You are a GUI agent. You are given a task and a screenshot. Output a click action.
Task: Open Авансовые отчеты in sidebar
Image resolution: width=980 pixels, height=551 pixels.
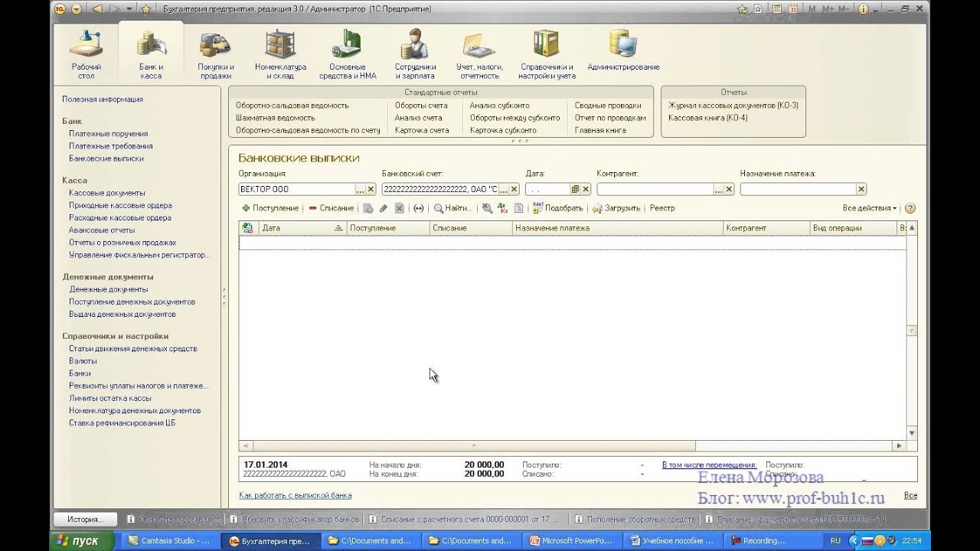pos(102,230)
